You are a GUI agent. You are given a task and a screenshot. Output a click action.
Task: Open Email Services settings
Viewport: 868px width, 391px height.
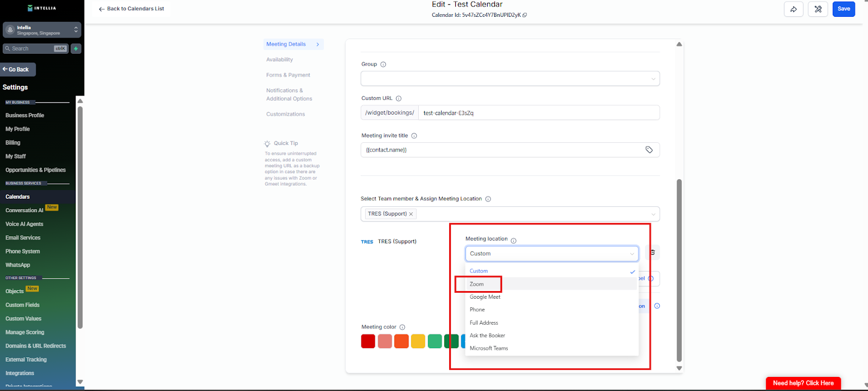23,238
